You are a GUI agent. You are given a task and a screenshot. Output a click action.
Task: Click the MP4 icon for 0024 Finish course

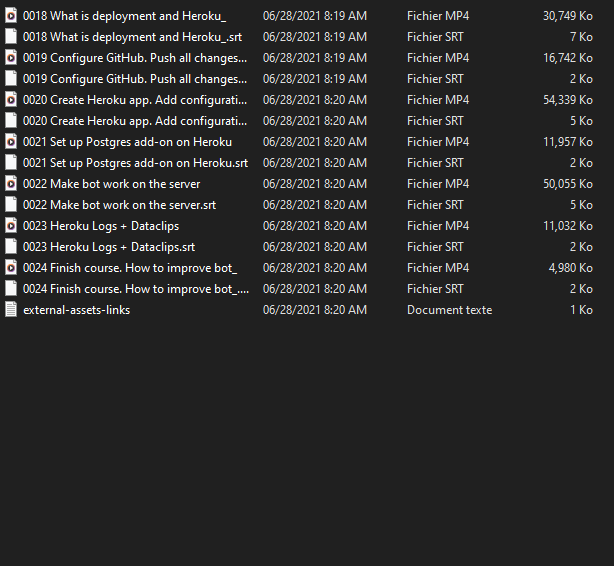tap(11, 268)
